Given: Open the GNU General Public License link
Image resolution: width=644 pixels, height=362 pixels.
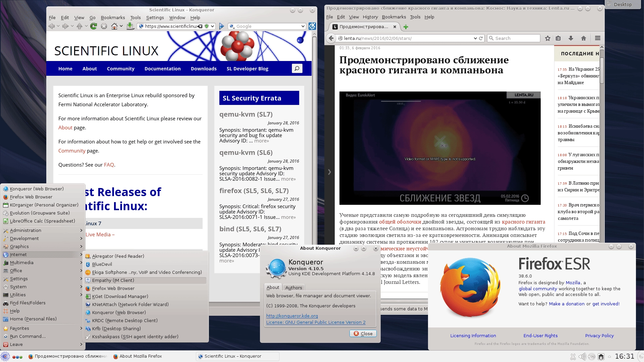Looking at the screenshot, I should pyautogui.click(x=316, y=322).
